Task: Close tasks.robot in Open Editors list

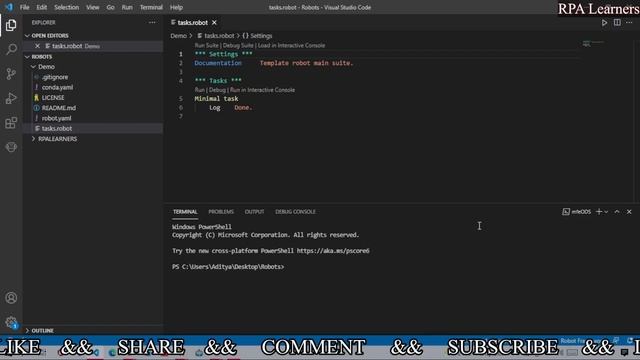Action: [x=38, y=46]
